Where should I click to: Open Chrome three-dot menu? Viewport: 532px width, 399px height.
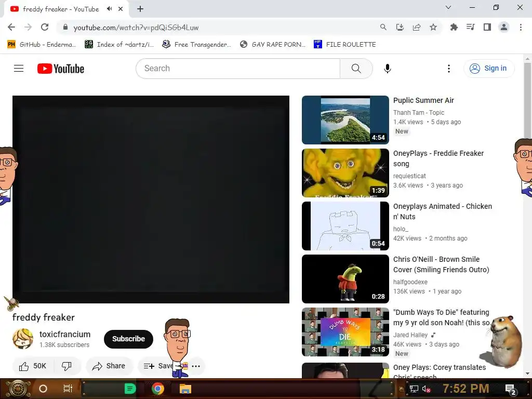(x=521, y=27)
